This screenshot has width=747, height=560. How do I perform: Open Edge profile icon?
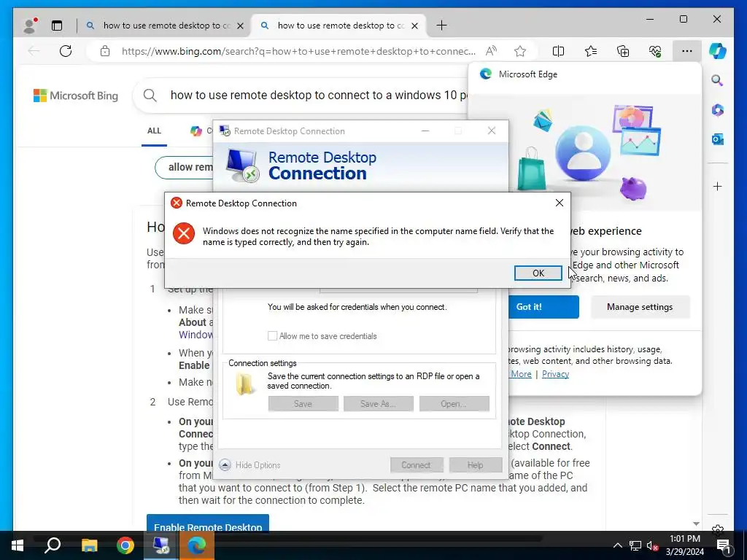(x=29, y=26)
